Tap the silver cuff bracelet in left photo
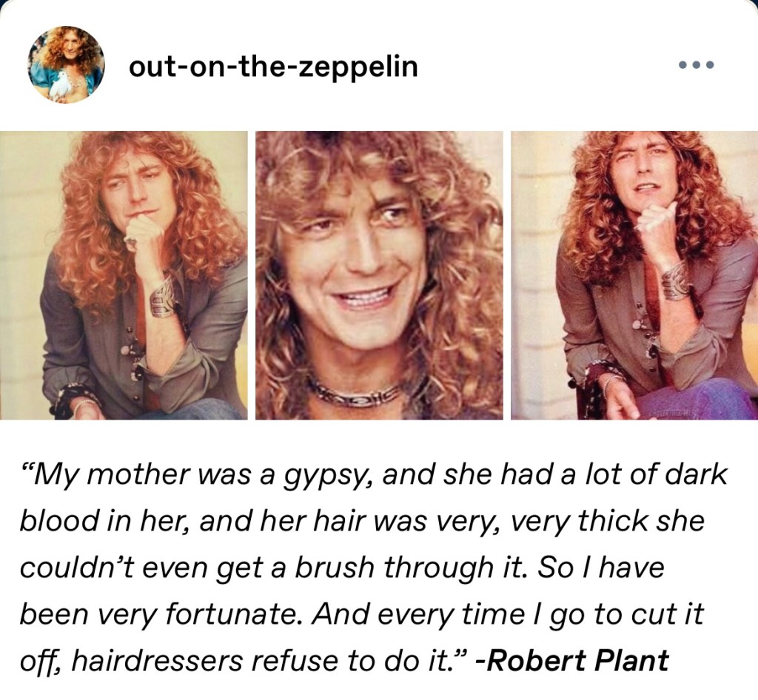758x700 pixels. [163, 297]
